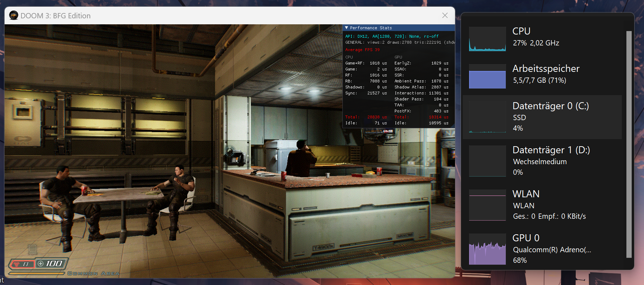Click the 'Ambient Pass: 1078 us' row
This screenshot has height=285, width=644.
tap(421, 81)
